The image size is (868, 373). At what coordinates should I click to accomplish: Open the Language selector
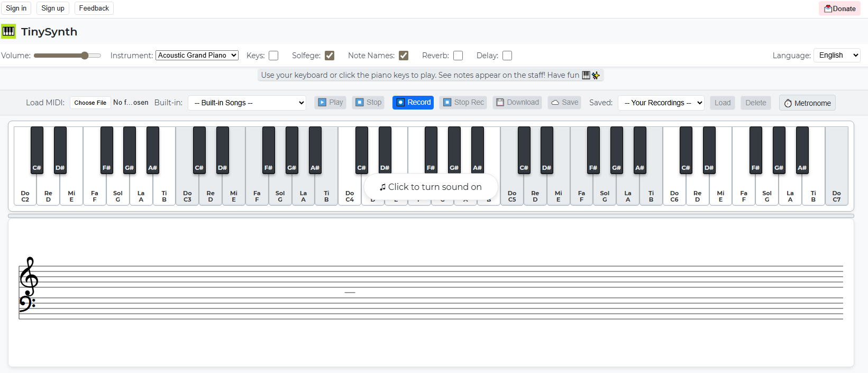point(836,56)
